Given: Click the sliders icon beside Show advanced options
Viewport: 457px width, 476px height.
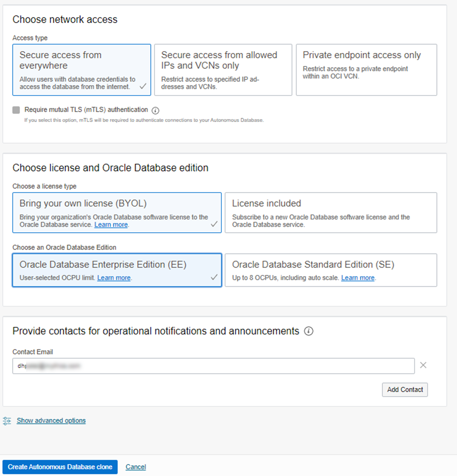Looking at the screenshot, I should tap(6, 420).
